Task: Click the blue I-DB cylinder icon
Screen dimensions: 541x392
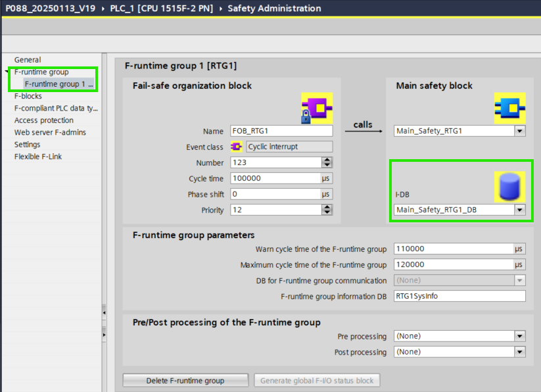Action: point(509,186)
